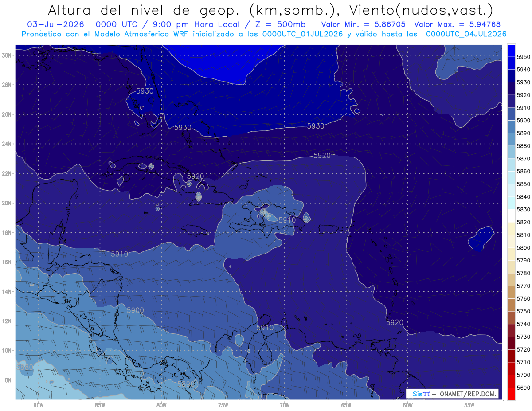Click the initialization stamp '0000UTC_01JUL2026'
Screen dimensions: 532x411
303,34
